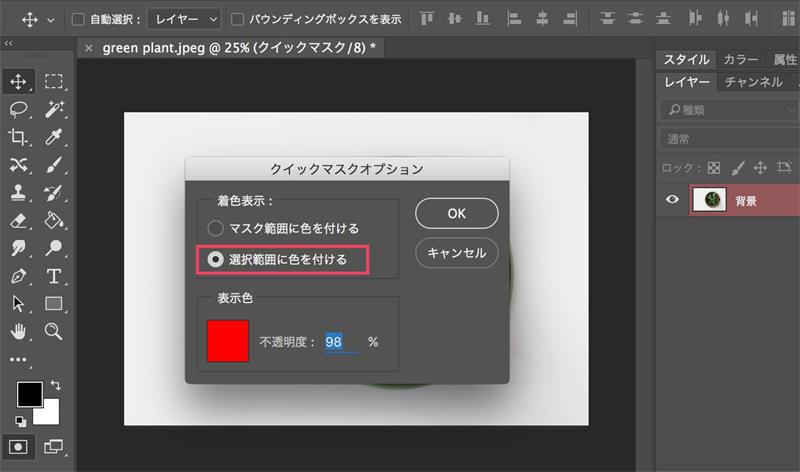Expand the 通常 blend mode dropdown

click(x=728, y=139)
